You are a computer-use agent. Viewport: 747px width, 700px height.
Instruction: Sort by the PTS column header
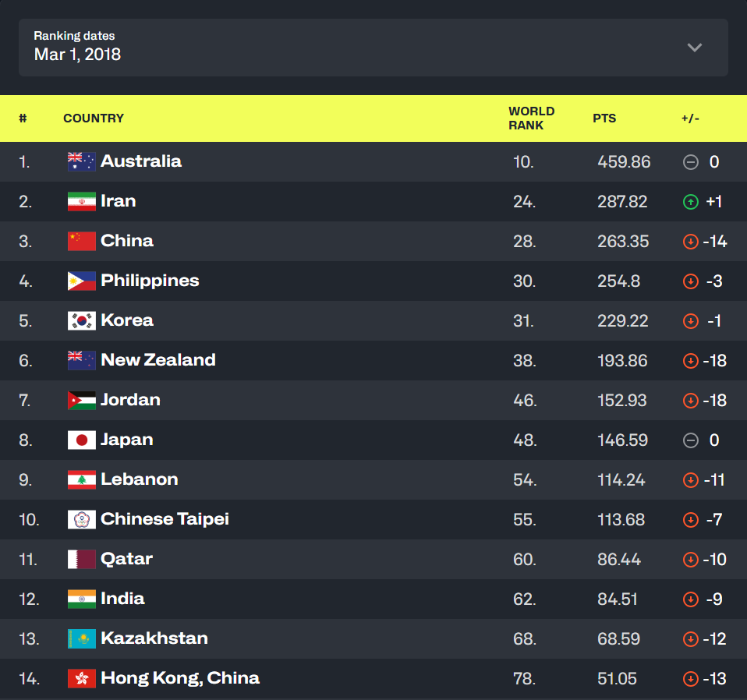coord(604,118)
